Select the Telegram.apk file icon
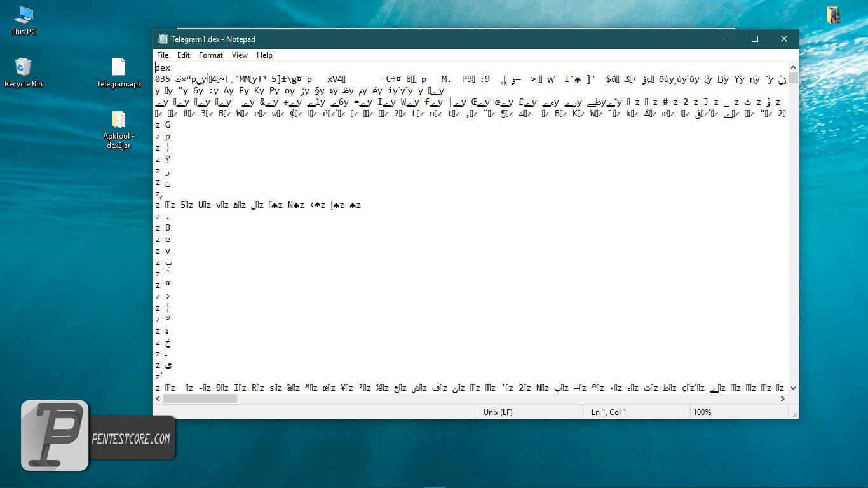Image resolution: width=868 pixels, height=488 pixels. (119, 72)
